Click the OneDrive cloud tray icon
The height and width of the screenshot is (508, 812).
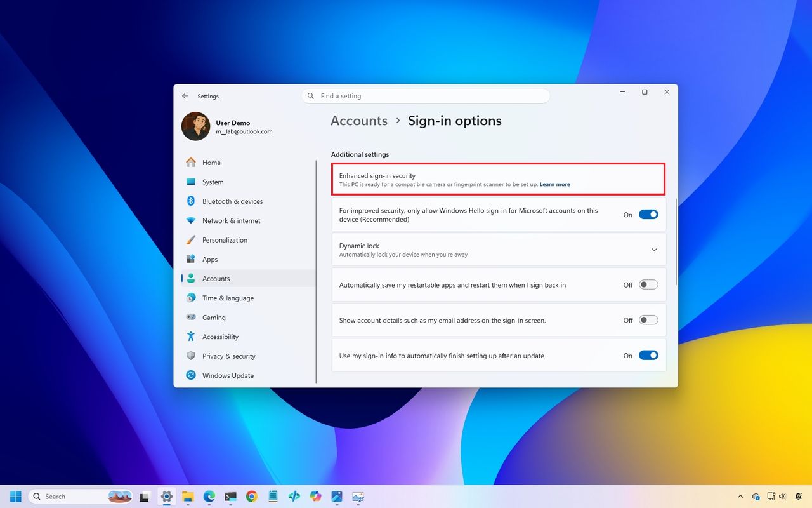756,497
